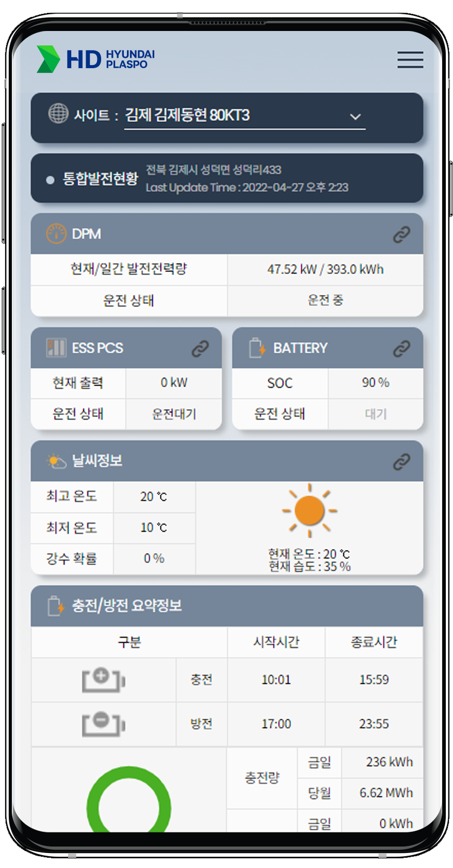453x868 pixels.
Task: Click the DPM gauge icon
Action: 56,234
